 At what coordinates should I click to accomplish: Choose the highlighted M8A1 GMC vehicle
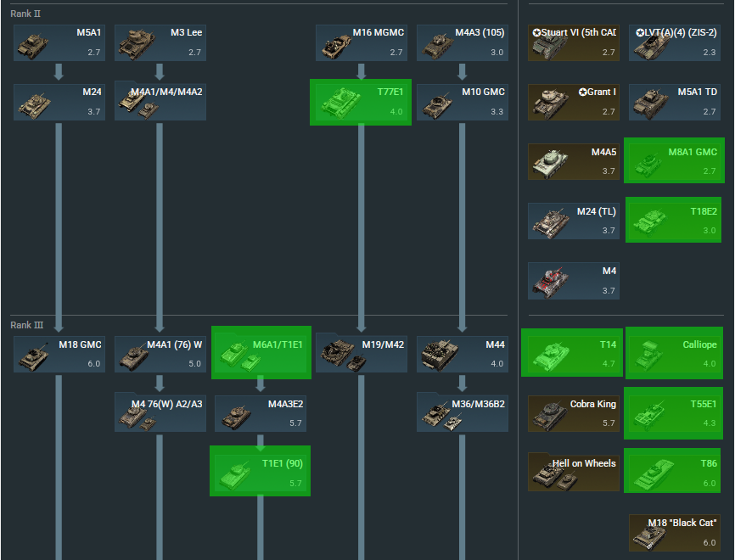(674, 160)
